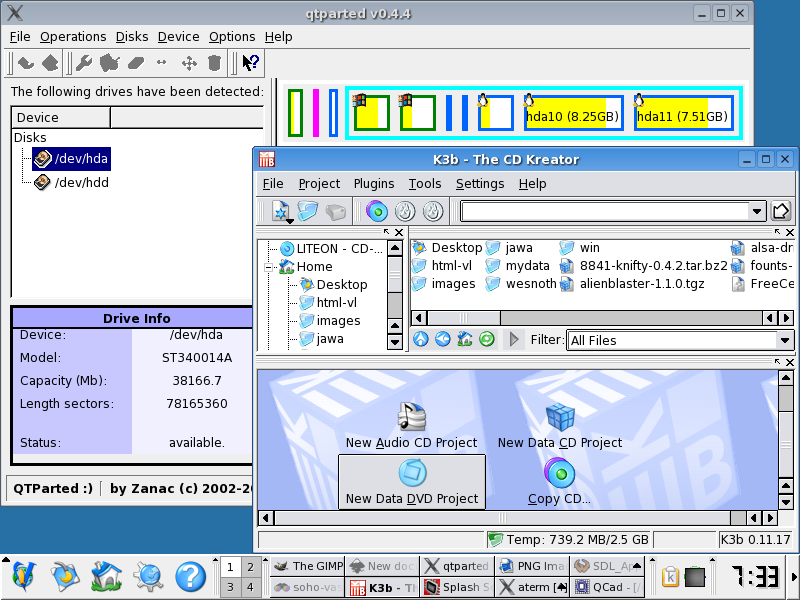Open the Operations menu in QTParted
The width and height of the screenshot is (800, 600).
[73, 37]
